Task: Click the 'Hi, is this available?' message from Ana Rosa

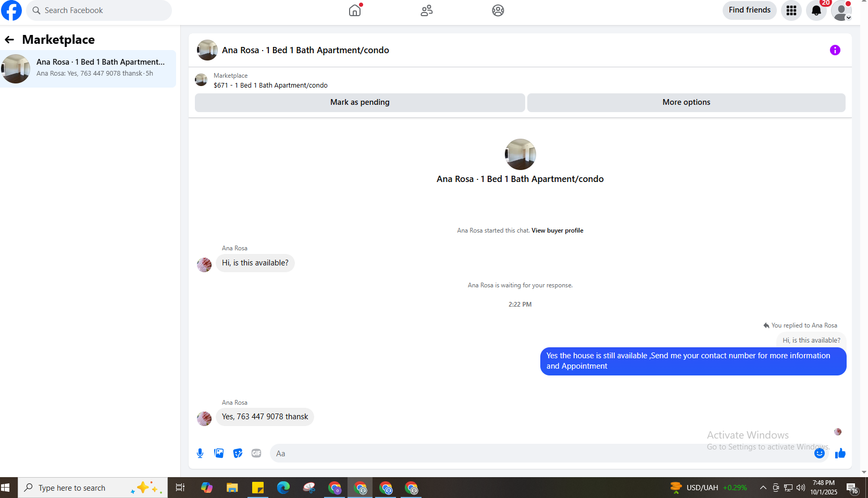Action: pos(255,263)
